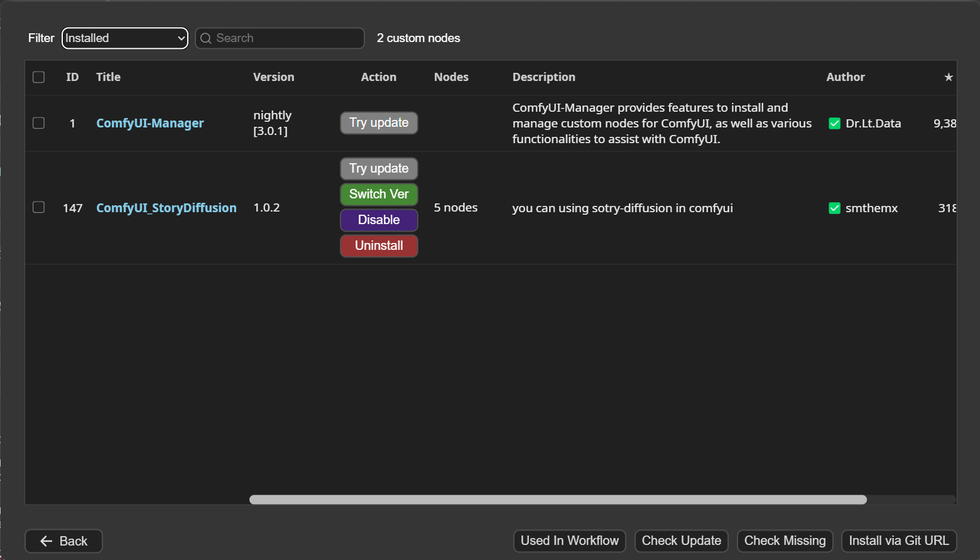The image size is (980, 560).
Task: Check the ComfyUI-Manager row checkbox
Action: click(x=39, y=123)
